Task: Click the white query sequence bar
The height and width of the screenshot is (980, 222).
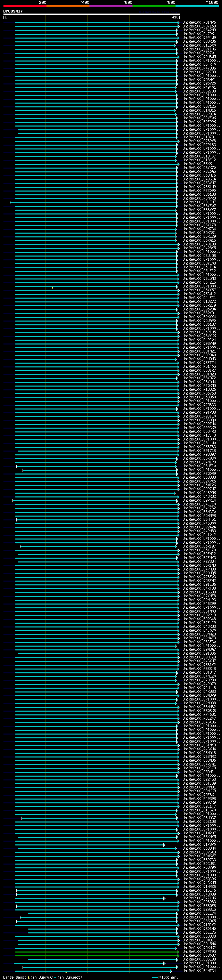Action: (92, 14)
